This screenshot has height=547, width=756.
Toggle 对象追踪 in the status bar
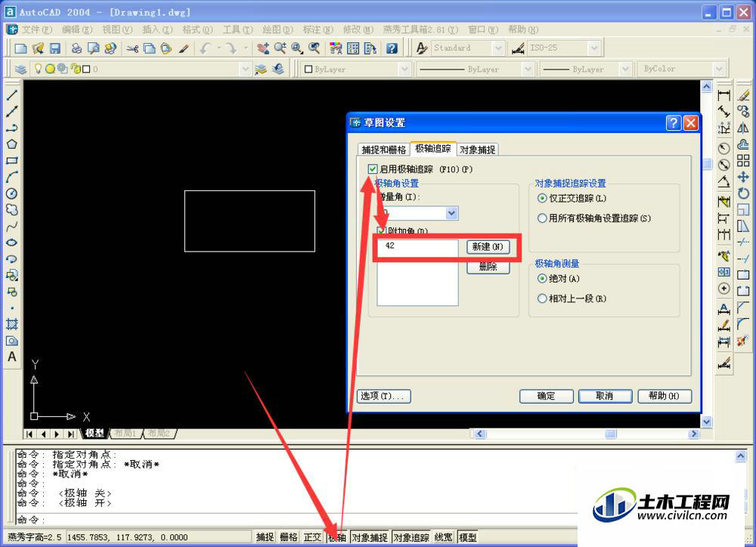[x=411, y=537]
